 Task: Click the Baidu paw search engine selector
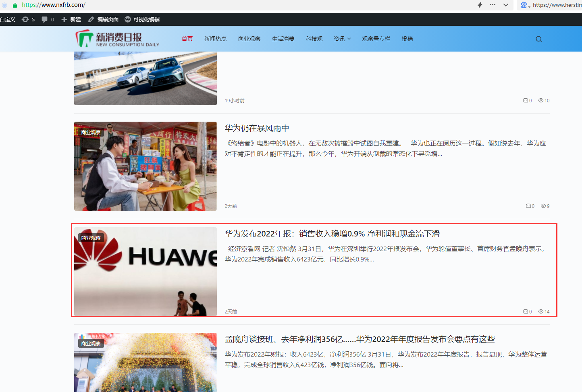click(525, 5)
